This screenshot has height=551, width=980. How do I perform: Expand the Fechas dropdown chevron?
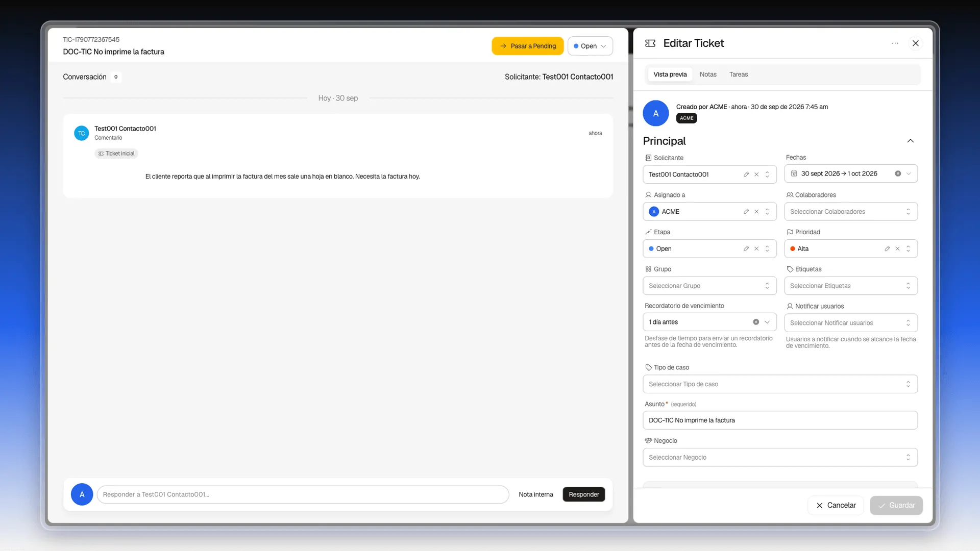click(909, 173)
